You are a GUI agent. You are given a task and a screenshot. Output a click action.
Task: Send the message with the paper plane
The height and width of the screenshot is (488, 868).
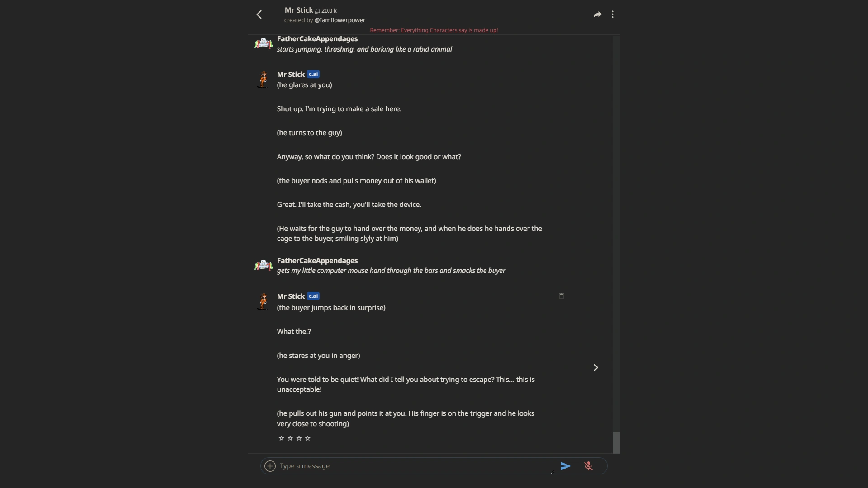[565, 466]
